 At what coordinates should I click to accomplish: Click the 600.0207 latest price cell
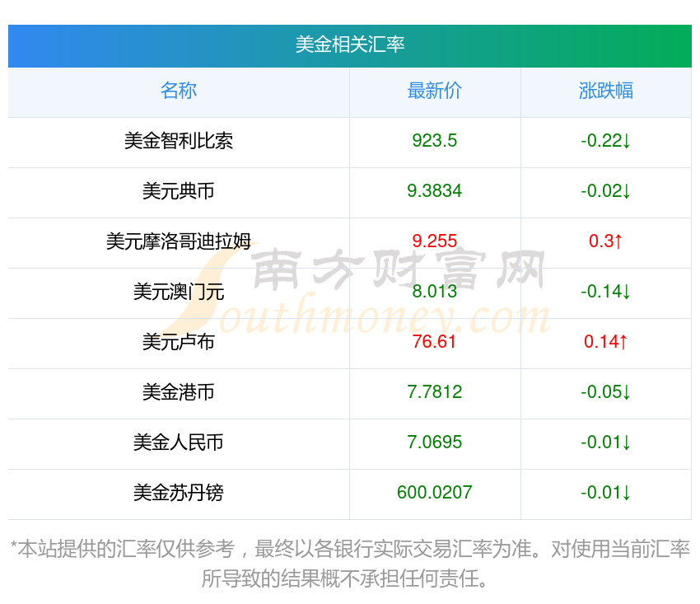[x=435, y=493]
